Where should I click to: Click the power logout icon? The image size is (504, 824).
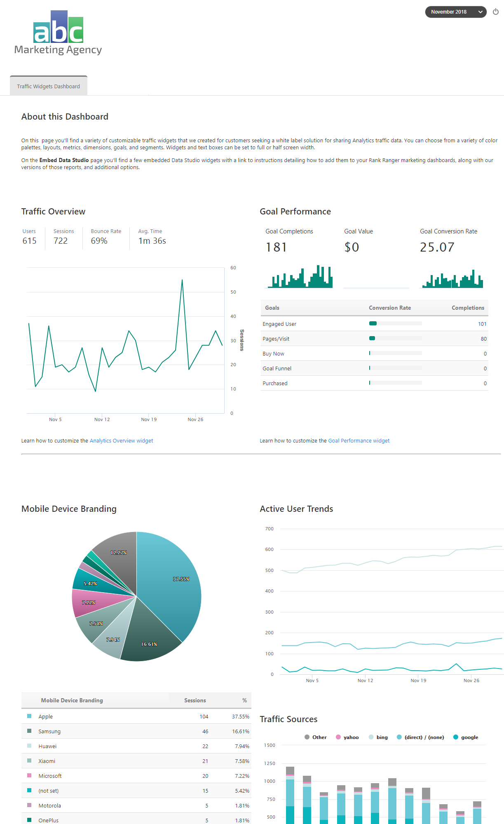click(x=495, y=12)
